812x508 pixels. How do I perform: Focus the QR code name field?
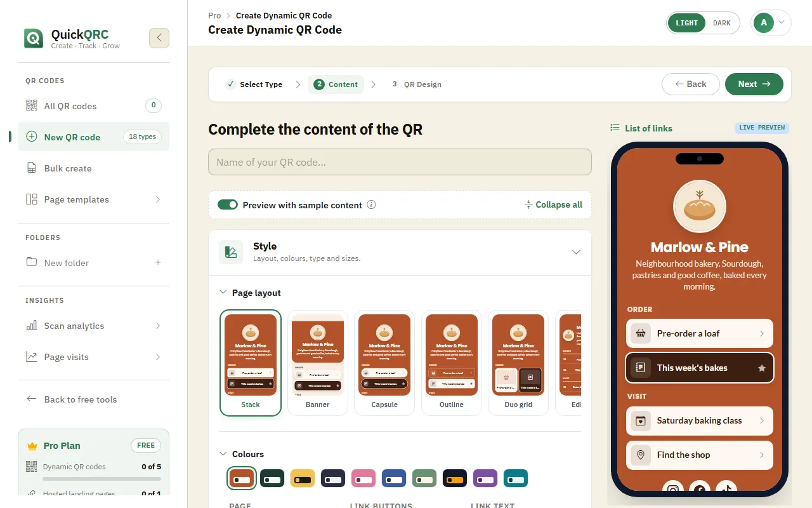400,162
